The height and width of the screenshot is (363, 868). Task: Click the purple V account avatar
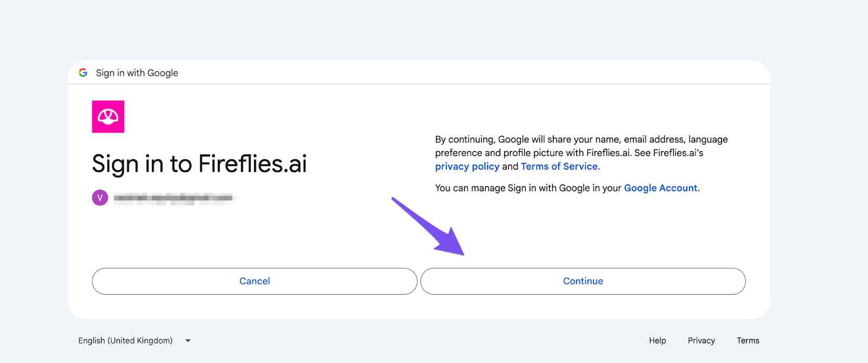(x=100, y=198)
